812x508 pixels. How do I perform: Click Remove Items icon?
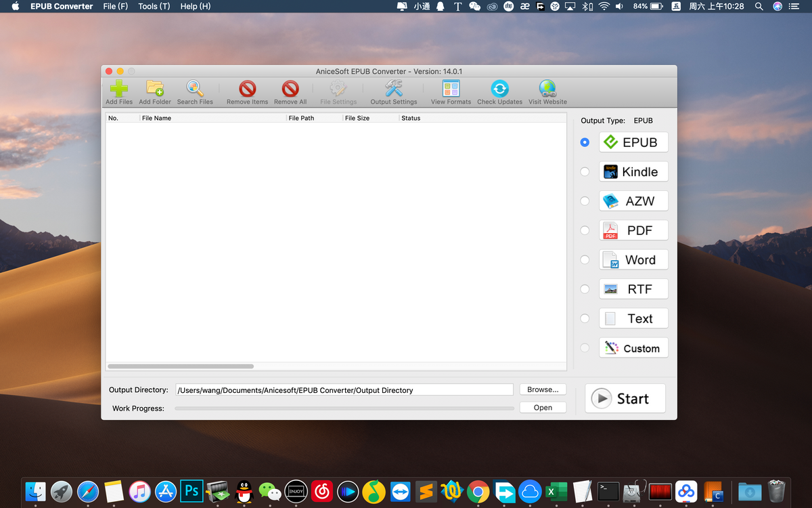pyautogui.click(x=247, y=92)
